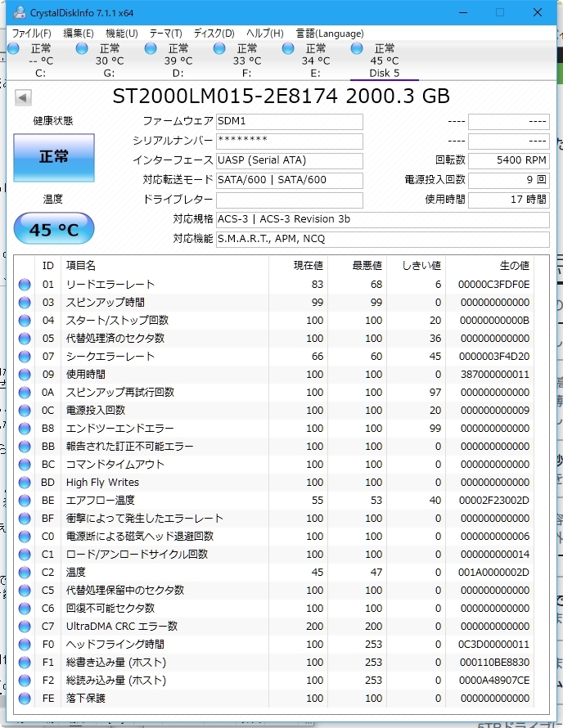
Task: Click status orb for BC コマンドタイムアウト
Action: pos(25,465)
